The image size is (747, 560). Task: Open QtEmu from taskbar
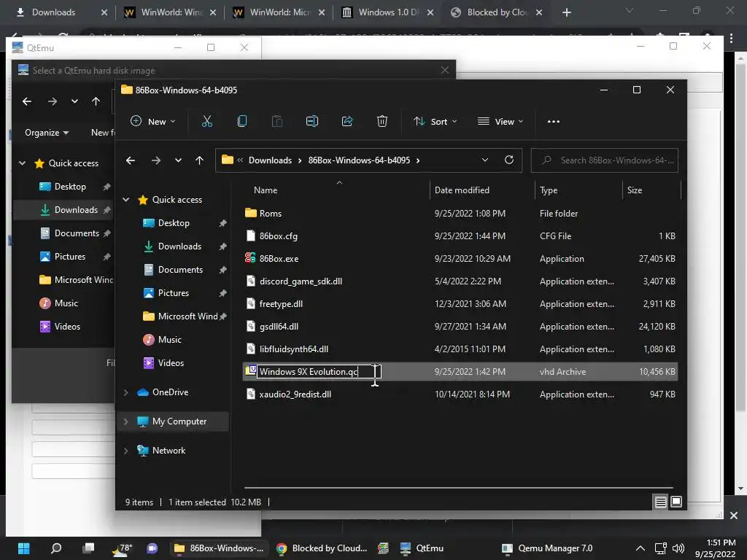click(x=422, y=548)
